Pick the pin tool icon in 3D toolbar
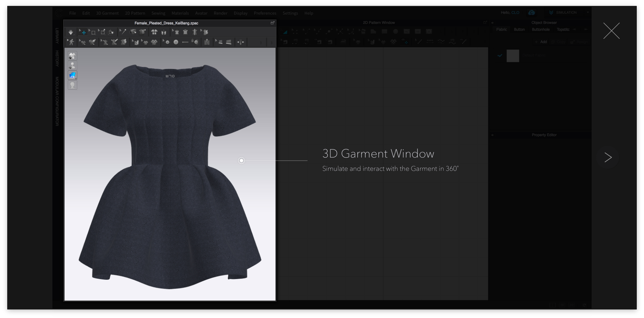 point(123,32)
